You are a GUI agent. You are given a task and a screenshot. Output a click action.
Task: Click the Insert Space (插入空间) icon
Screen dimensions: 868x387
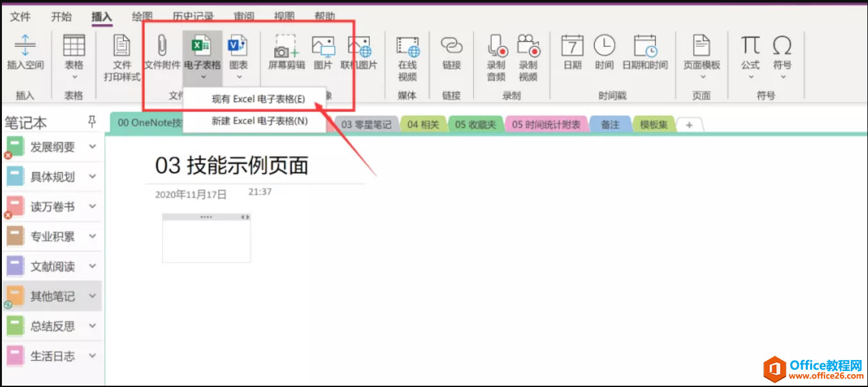[x=25, y=46]
